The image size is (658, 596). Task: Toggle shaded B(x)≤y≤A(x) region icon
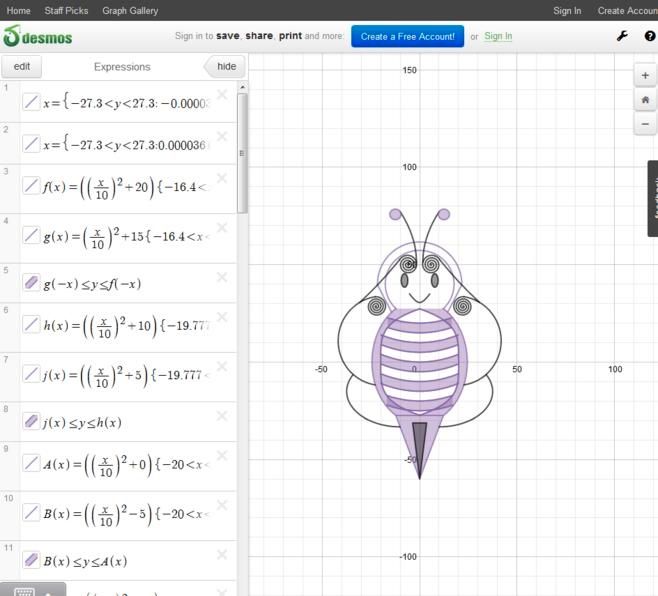pos(31,560)
